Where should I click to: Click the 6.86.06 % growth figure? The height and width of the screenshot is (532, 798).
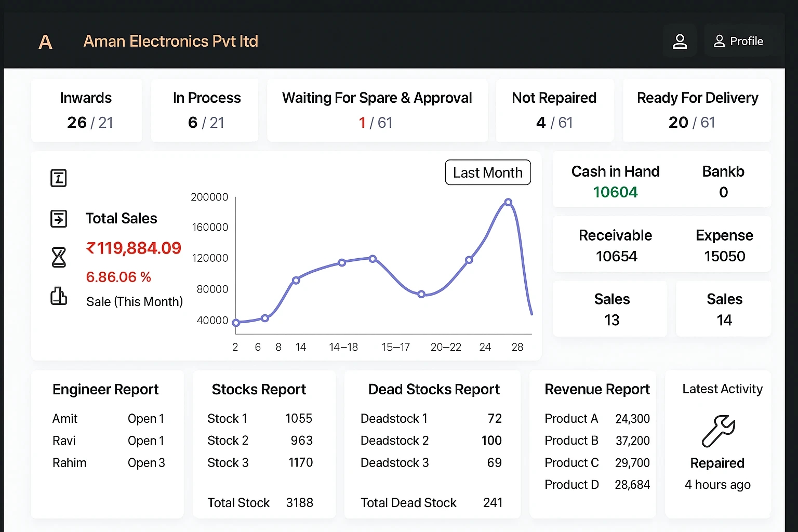coord(118,277)
